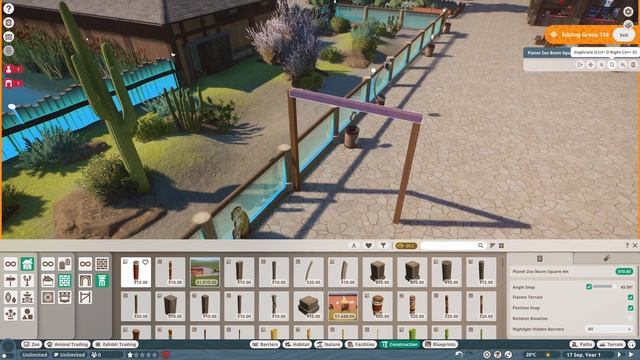Image resolution: width=640 pixels, height=360 pixels.
Task: Select the brick wall category icon
Action: pos(64,280)
